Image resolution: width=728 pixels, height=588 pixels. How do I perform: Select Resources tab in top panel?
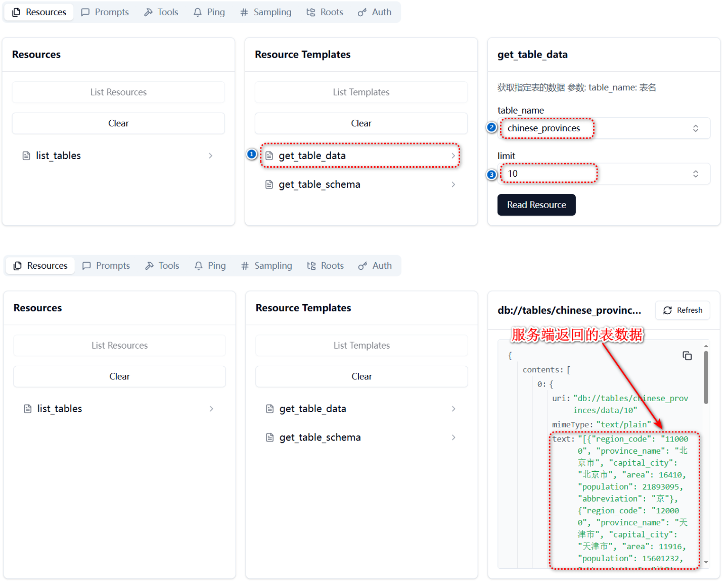pos(39,12)
